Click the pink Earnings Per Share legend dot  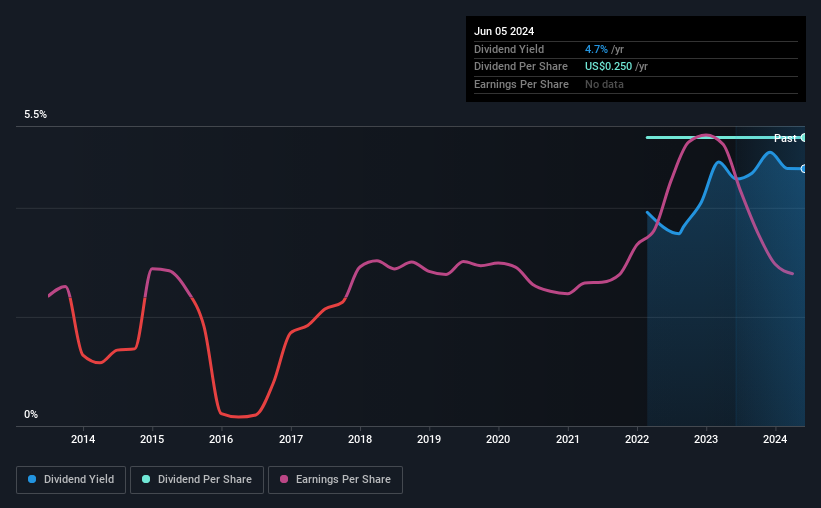click(x=284, y=479)
